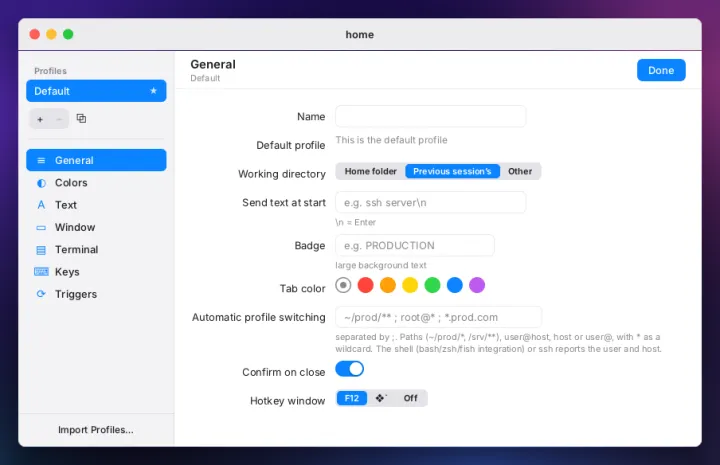
Task: Open the Colors settings section
Action: click(96, 183)
